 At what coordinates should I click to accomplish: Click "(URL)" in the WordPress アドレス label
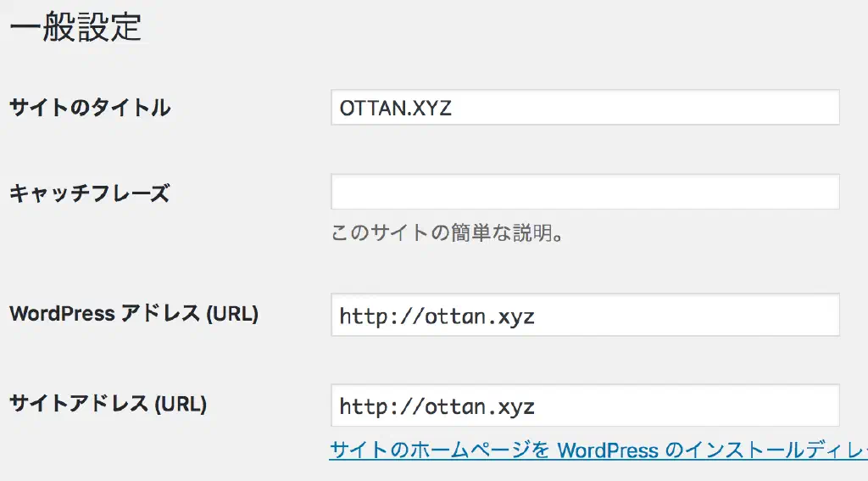coord(232,314)
